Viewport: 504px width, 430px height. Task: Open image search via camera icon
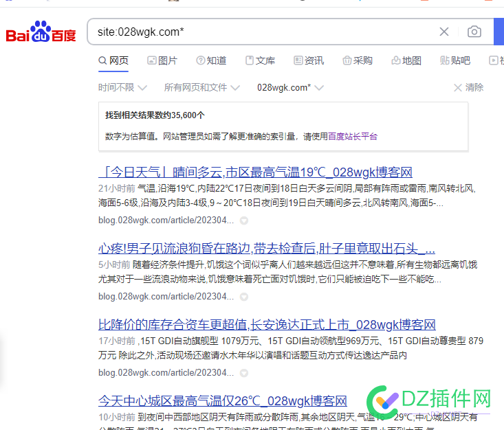click(x=474, y=32)
